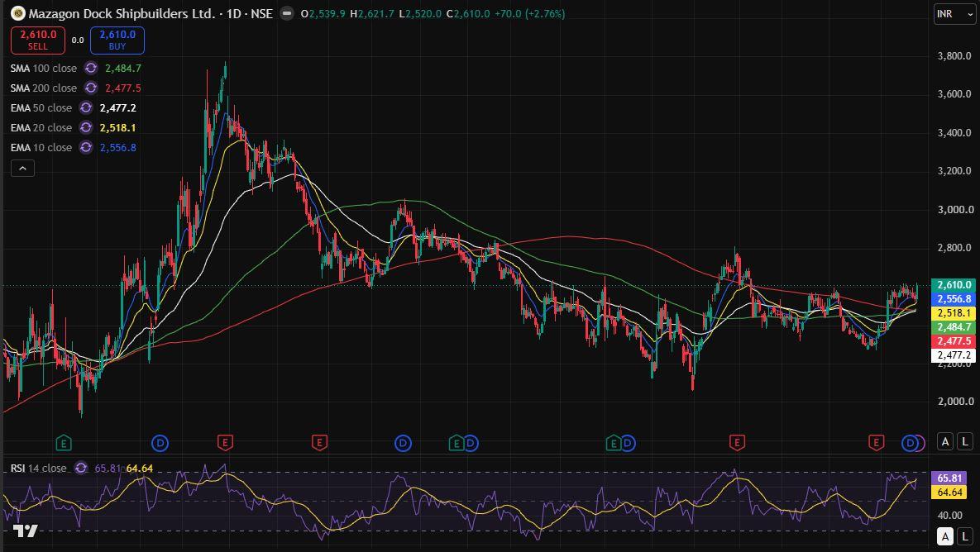Click the yellow 2,518.1 axis price tag
The width and height of the screenshot is (980, 552).
click(954, 313)
